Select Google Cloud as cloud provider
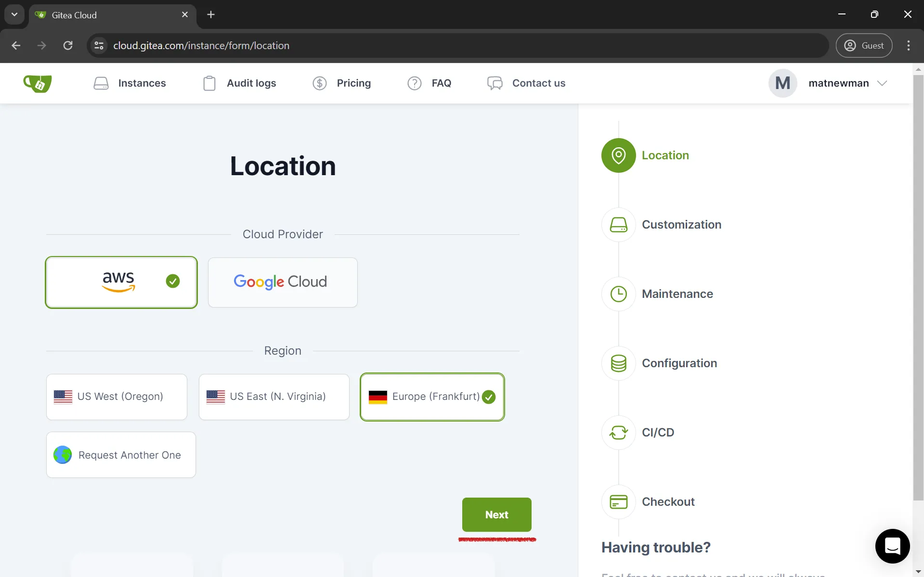The image size is (924, 577). (283, 282)
